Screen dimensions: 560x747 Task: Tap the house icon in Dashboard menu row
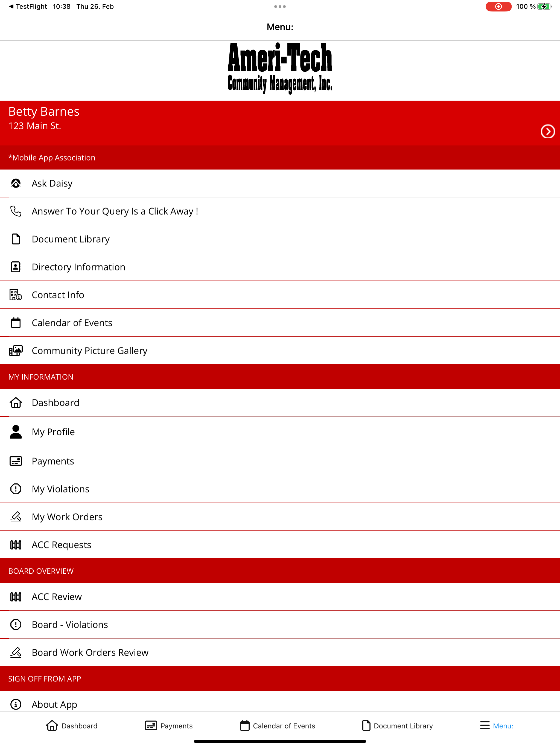[x=16, y=402]
